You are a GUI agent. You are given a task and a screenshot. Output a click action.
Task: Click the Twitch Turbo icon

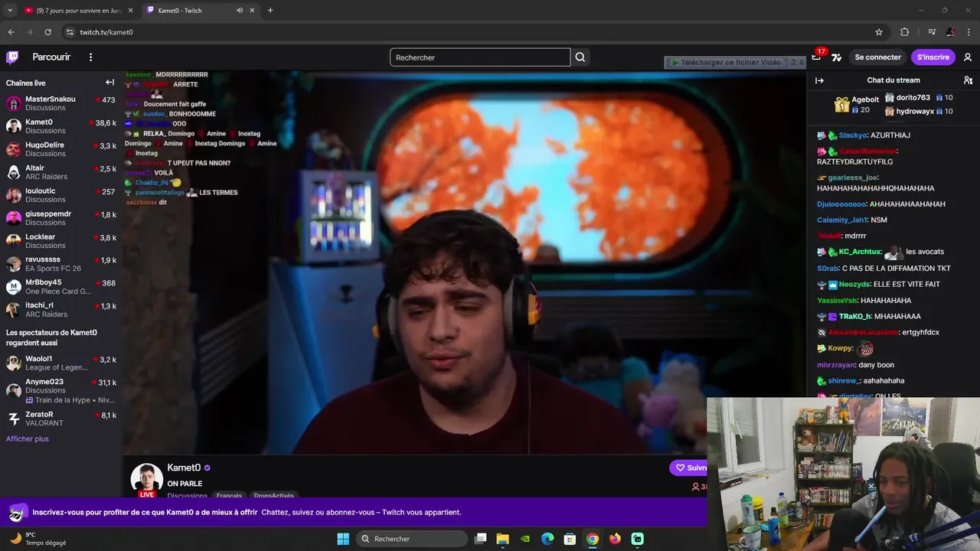click(837, 57)
